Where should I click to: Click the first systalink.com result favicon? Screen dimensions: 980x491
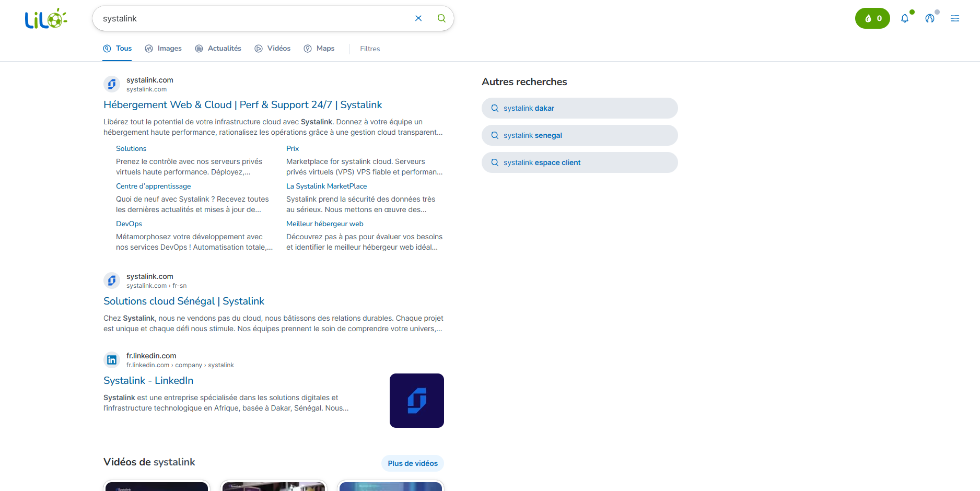[112, 84]
